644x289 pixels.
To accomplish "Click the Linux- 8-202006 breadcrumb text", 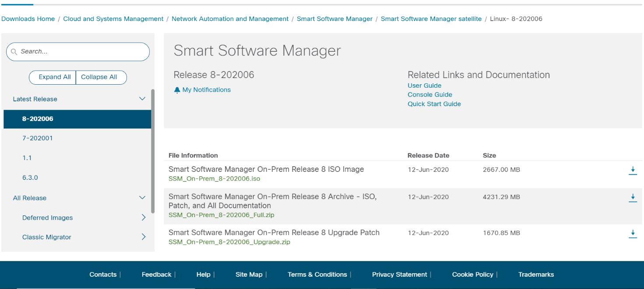I will point(516,19).
